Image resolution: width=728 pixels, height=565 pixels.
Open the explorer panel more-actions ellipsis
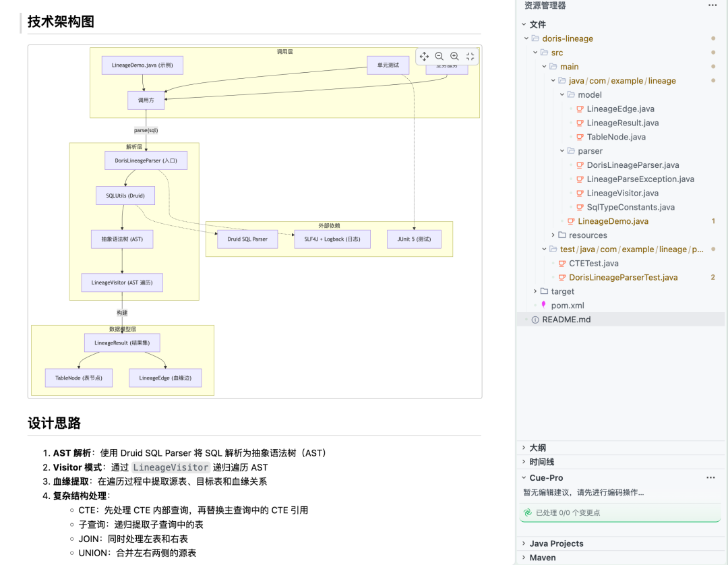pyautogui.click(x=712, y=5)
